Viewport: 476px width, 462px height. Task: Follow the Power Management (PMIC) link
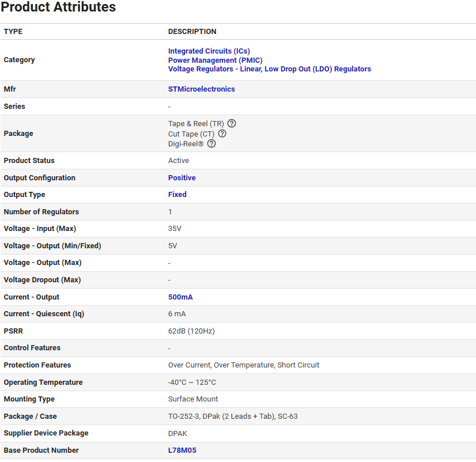pos(215,60)
